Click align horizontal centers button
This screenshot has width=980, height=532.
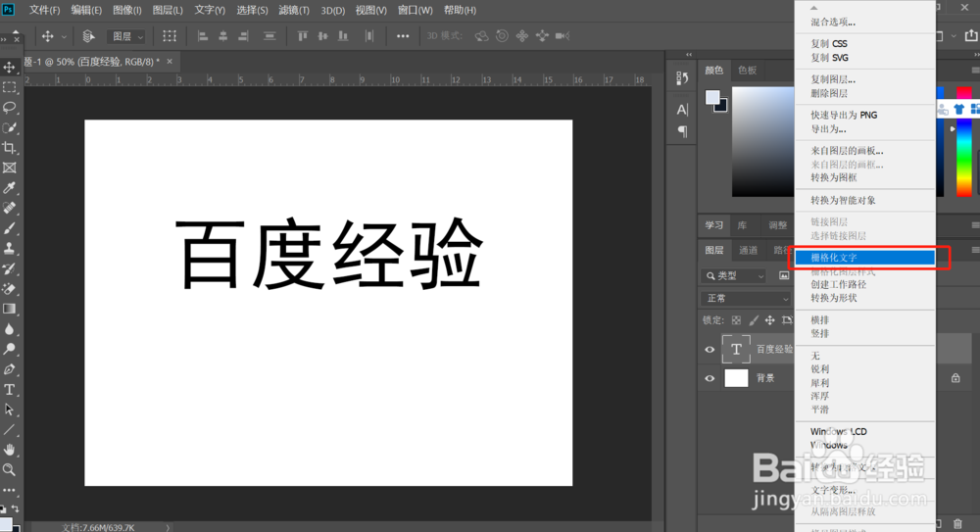(222, 36)
